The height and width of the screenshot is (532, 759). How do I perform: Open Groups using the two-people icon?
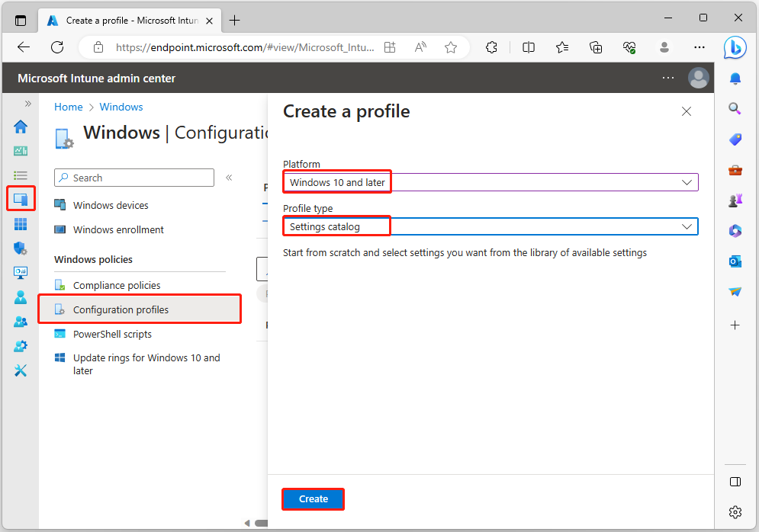[x=21, y=321]
